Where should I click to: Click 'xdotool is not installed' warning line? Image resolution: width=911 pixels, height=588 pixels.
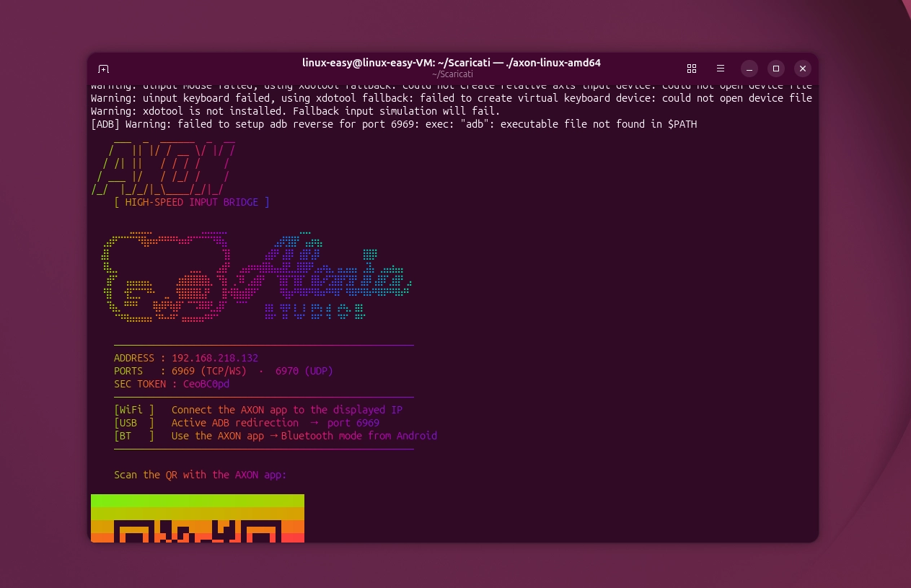[x=295, y=111]
